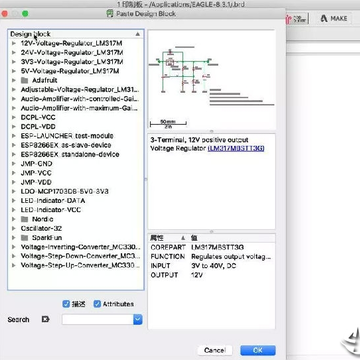
Task: Click the search tag icon beside Search
Action: coord(45,319)
